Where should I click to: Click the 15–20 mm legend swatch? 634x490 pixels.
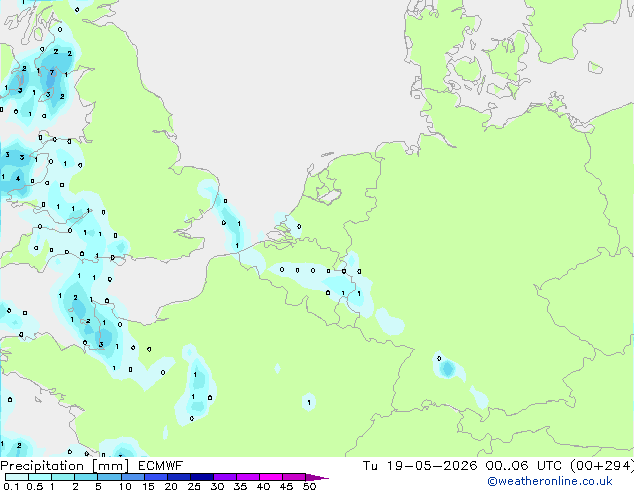pos(156,477)
